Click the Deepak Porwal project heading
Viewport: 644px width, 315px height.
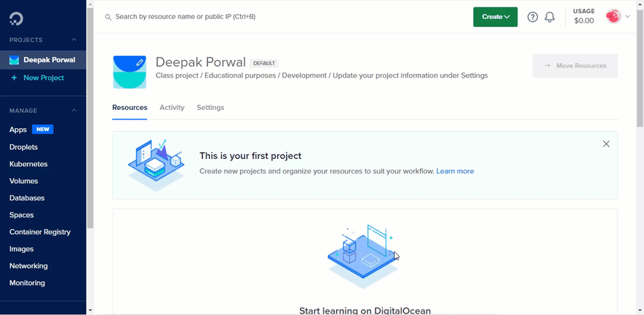tap(201, 62)
